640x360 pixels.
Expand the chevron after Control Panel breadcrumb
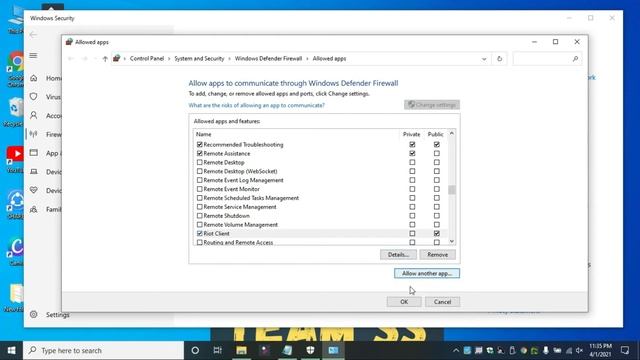tap(169, 59)
